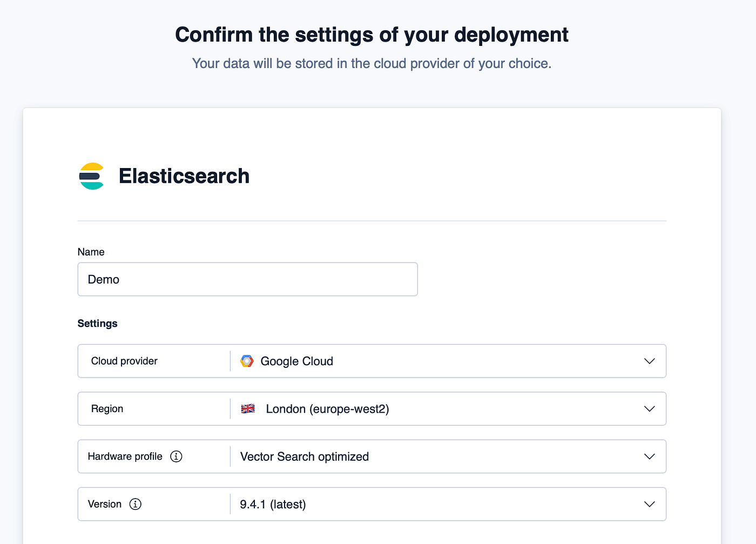Click the 'Cloud provider' label text
Image resolution: width=756 pixels, height=544 pixels.
[124, 361]
